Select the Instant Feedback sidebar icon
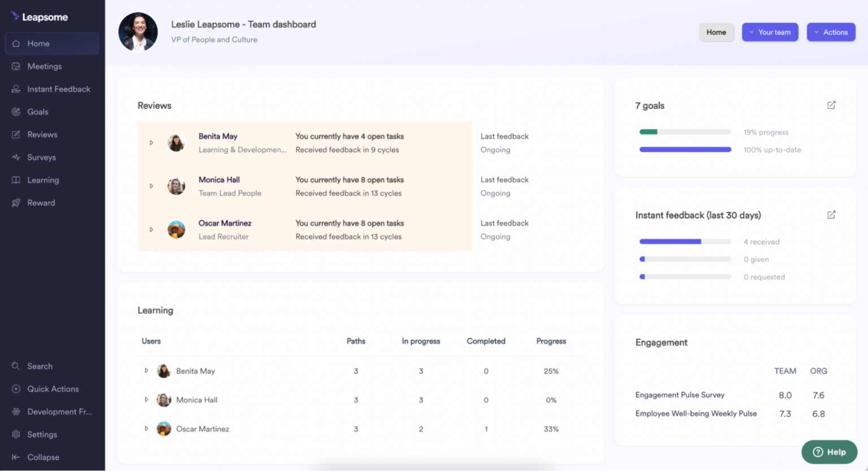The image size is (868, 471). [15, 89]
